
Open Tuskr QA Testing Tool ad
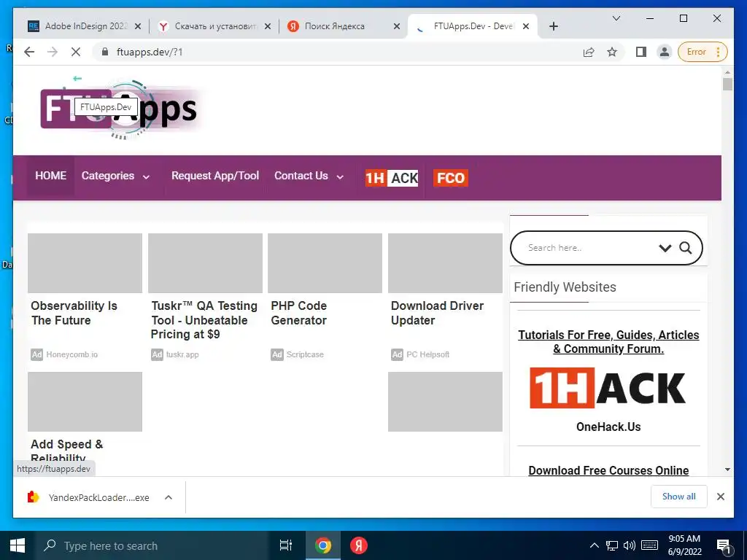204,320
